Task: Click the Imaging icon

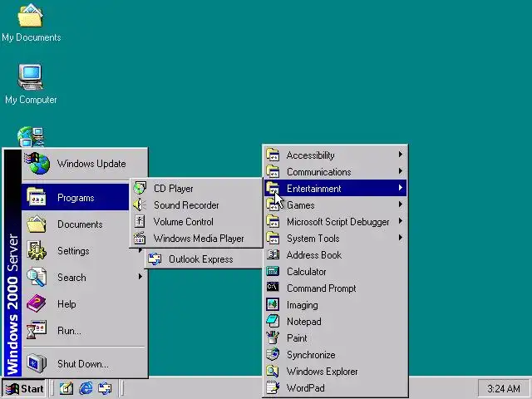Action: pos(273,305)
